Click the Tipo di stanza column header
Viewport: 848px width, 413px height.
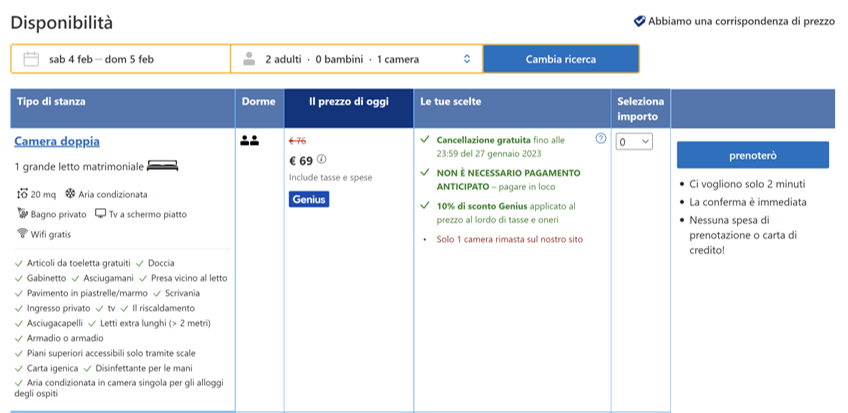tap(52, 102)
